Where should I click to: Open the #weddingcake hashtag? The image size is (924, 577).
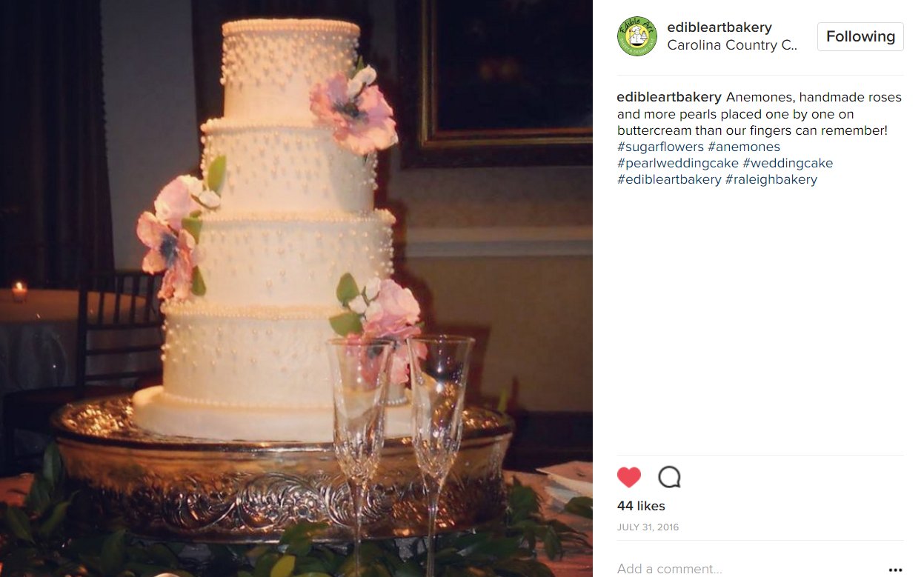click(788, 163)
